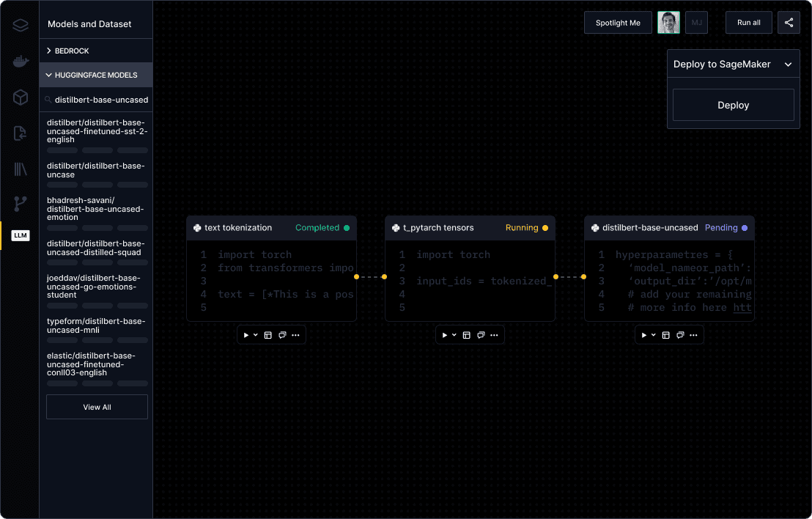Image resolution: width=812 pixels, height=519 pixels.
Task: Select the LLM sidebar tab
Action: 21,235
